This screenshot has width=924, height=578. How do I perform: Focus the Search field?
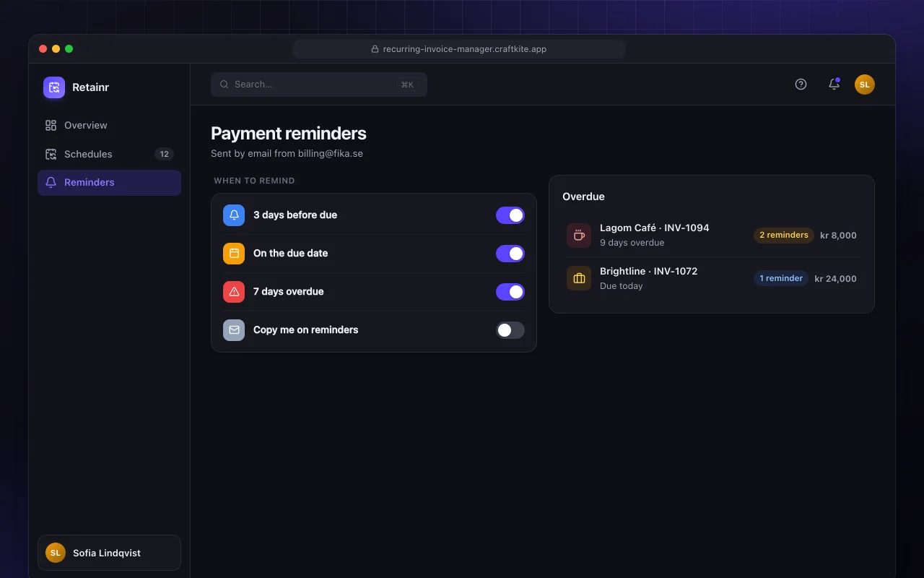[319, 85]
